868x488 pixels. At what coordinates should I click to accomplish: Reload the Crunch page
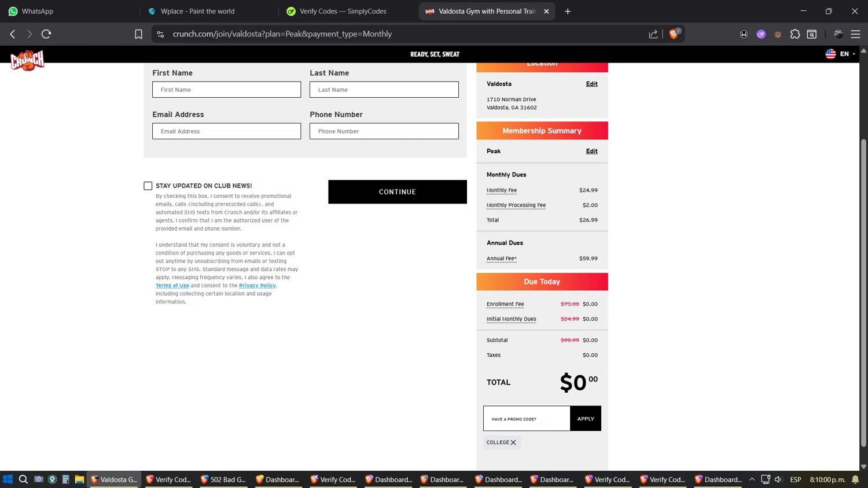(46, 34)
